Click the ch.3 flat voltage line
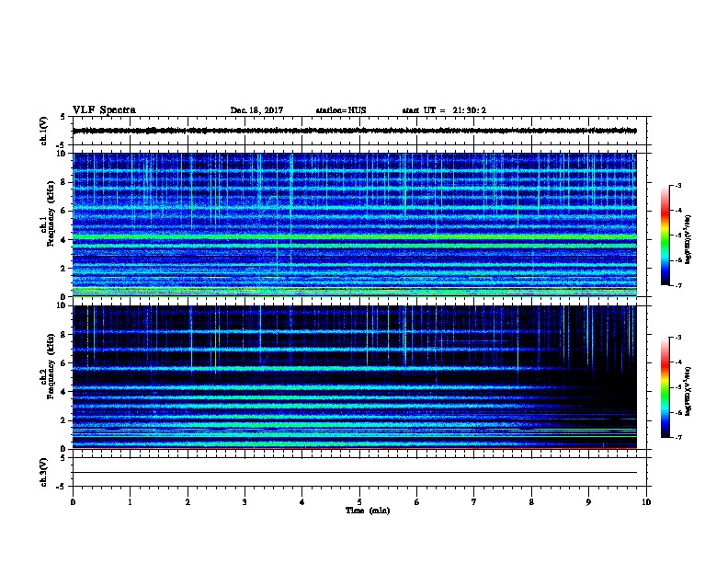 pos(355,473)
